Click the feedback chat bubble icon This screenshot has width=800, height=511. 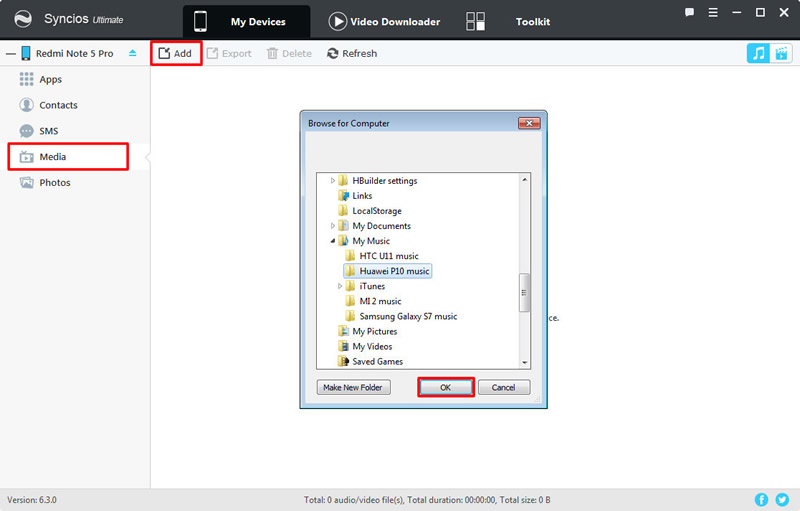point(689,12)
